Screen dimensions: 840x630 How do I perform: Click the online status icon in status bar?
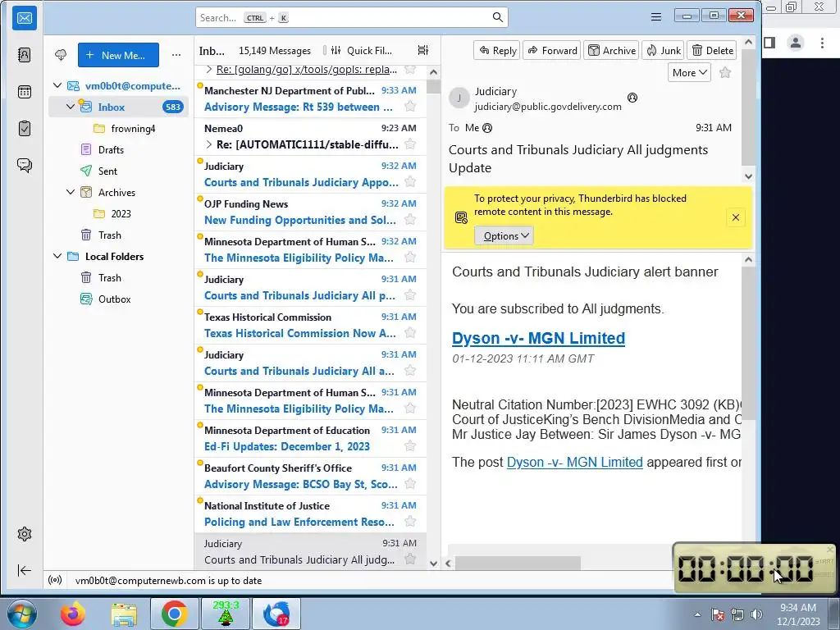pos(55,580)
